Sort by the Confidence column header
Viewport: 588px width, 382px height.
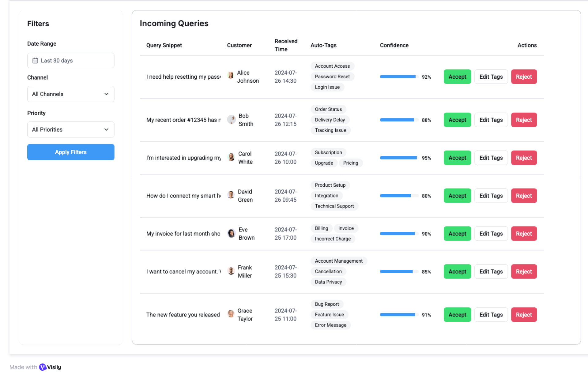(394, 45)
